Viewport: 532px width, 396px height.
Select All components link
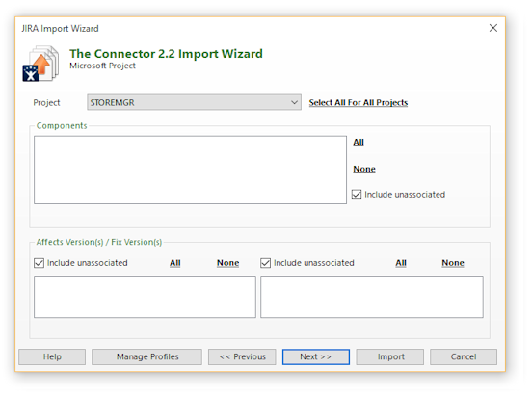[359, 142]
